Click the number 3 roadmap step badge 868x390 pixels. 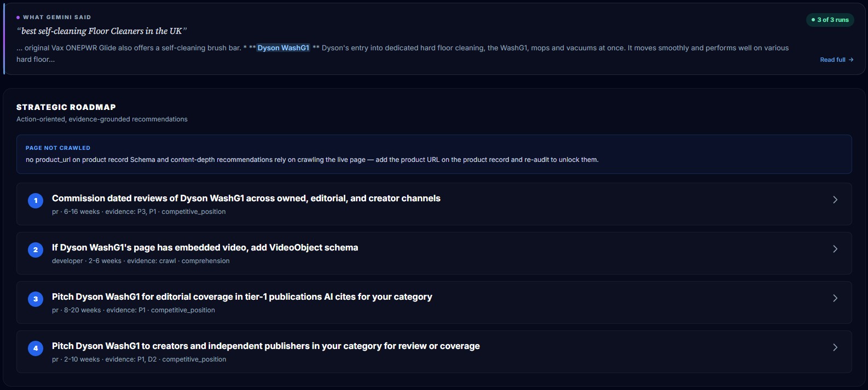[36, 299]
